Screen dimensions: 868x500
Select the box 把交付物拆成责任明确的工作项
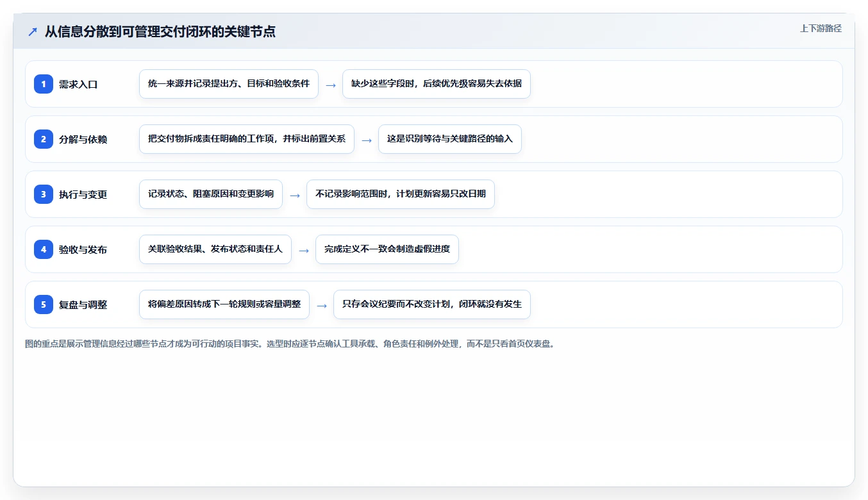tap(247, 139)
